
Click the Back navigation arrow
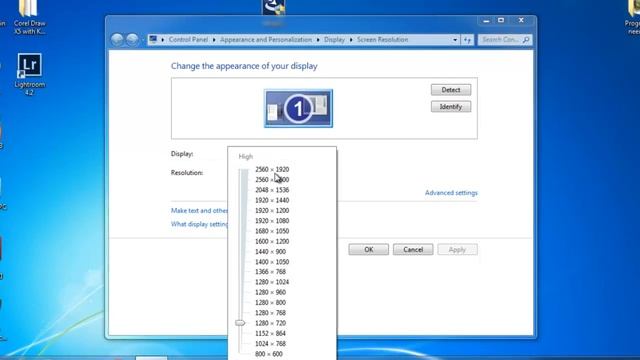pos(117,40)
